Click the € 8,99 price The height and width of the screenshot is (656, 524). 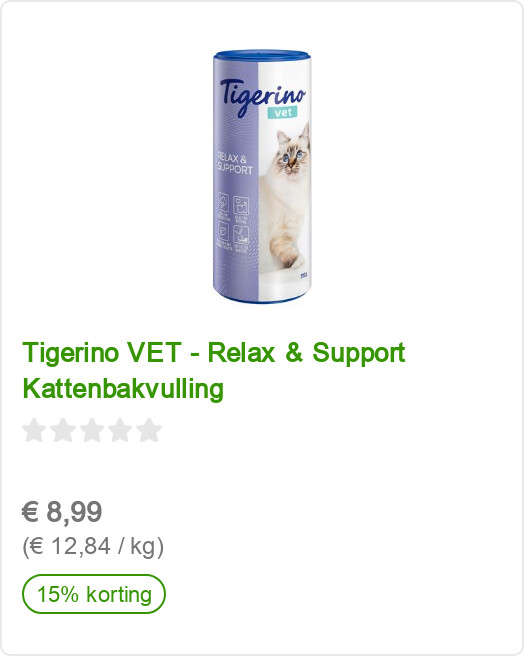(x=62, y=511)
